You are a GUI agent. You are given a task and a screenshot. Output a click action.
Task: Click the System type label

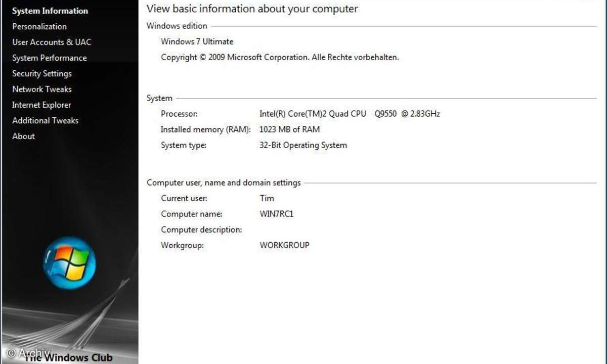pyautogui.click(x=184, y=145)
